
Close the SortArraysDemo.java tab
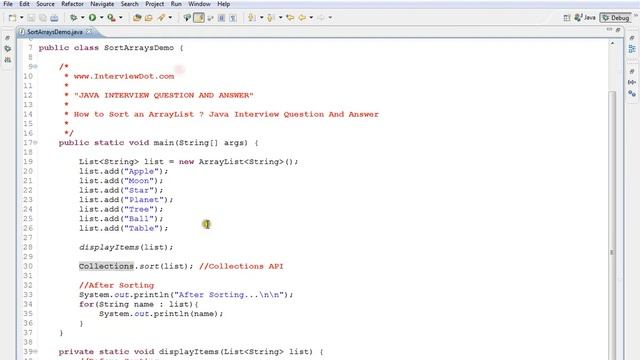point(89,31)
